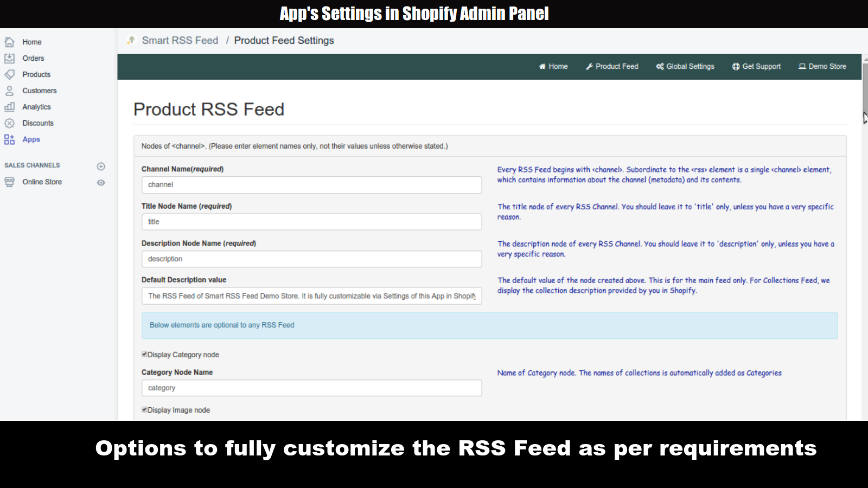The height and width of the screenshot is (488, 868).
Task: Open the Home tab in app navigation
Action: tap(553, 66)
